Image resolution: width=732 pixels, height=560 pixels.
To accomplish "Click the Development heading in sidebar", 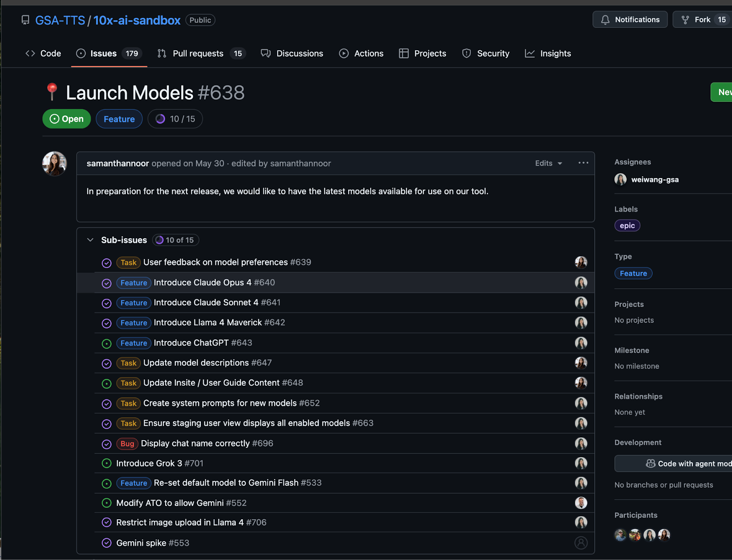I will tap(638, 442).
